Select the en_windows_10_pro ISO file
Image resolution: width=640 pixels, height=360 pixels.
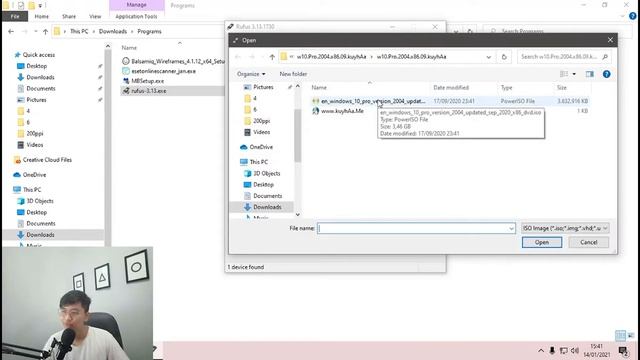click(x=450, y=101)
